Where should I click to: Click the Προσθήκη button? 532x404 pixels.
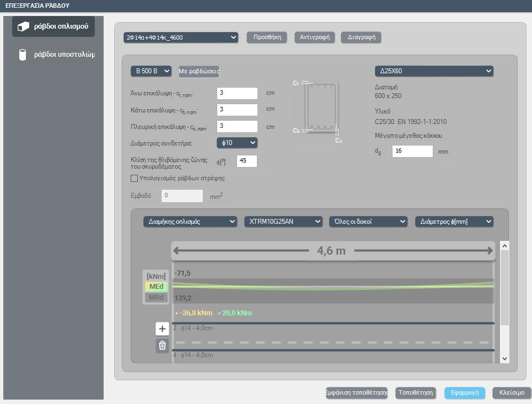[x=267, y=37]
